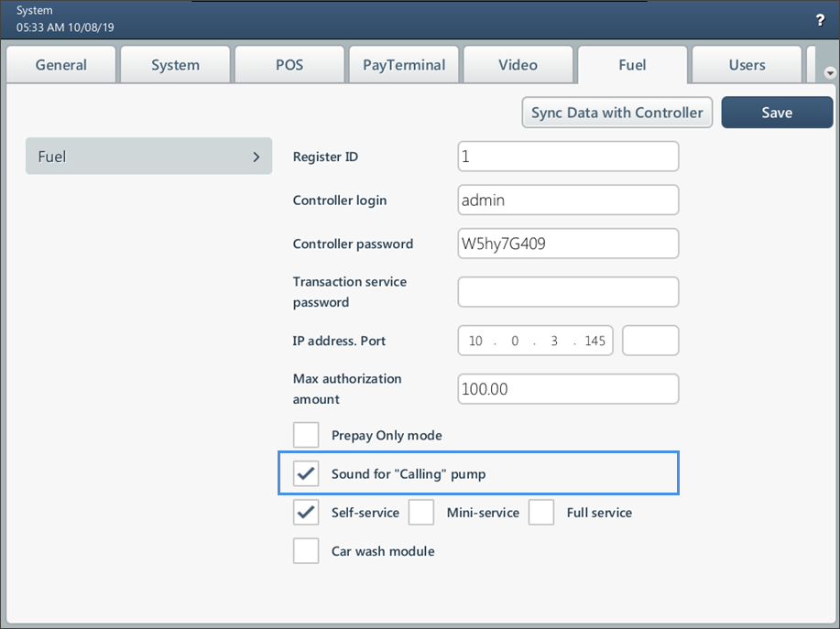The width and height of the screenshot is (840, 629).
Task: Toggle Sound for "Calling" pump checkbox
Action: tap(306, 474)
